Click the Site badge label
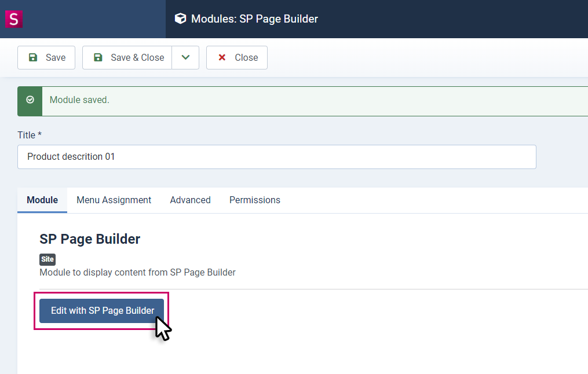The height and width of the screenshot is (374, 588). tap(48, 259)
